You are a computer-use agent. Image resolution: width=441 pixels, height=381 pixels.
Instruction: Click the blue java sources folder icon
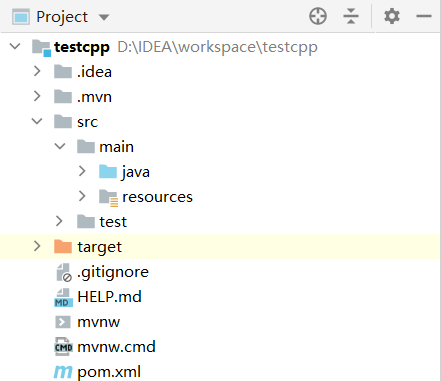pos(108,171)
